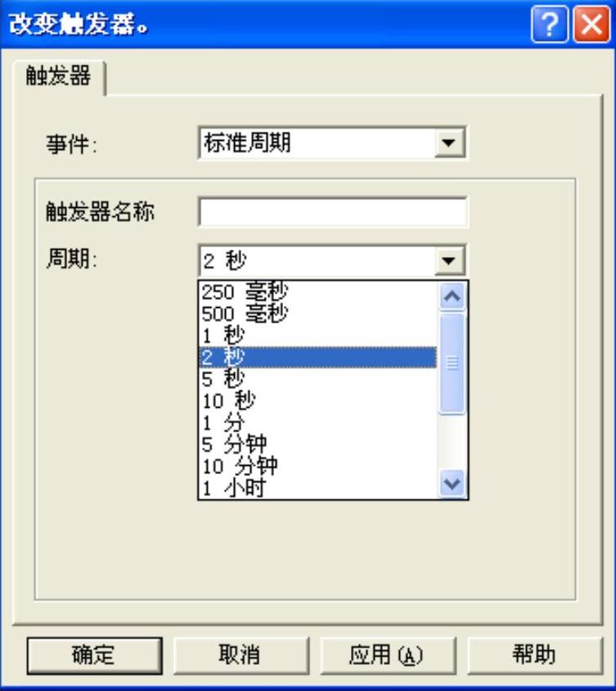Viewport: 616px width, 691px height.
Task: Pick 5 秒 from the list
Action: click(x=318, y=378)
